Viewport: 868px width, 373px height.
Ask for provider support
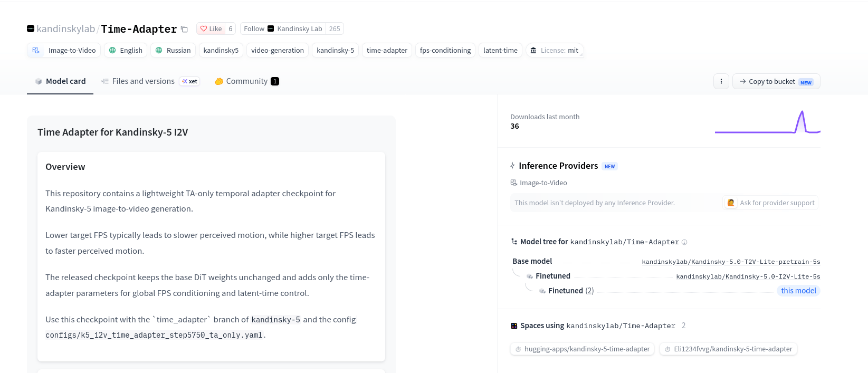tap(770, 203)
